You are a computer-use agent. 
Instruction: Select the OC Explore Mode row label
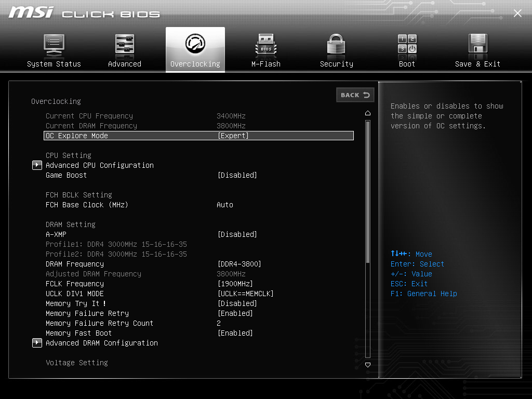click(77, 136)
